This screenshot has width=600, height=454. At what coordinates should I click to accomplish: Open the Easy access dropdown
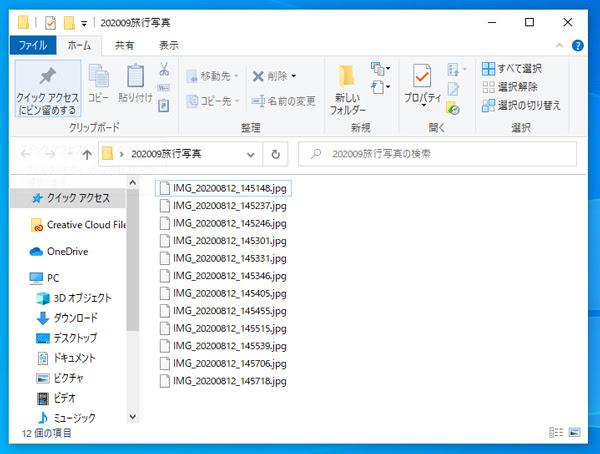pos(381,87)
